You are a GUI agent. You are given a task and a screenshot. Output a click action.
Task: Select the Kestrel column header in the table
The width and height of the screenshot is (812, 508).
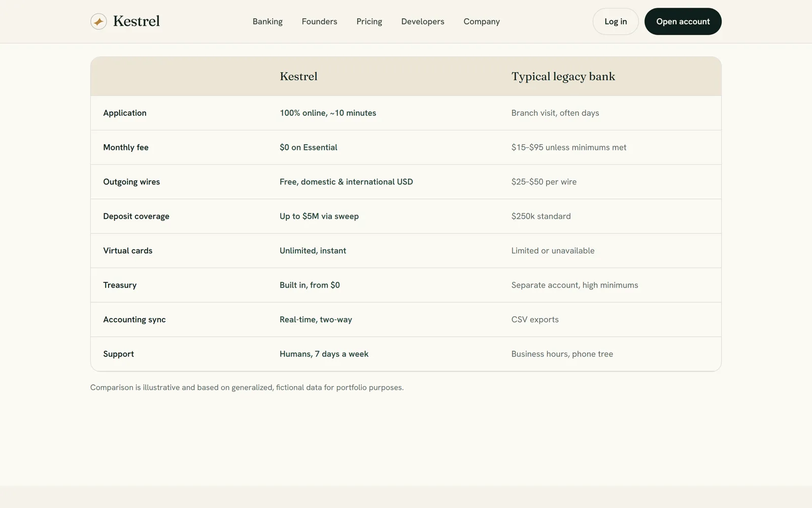point(298,76)
